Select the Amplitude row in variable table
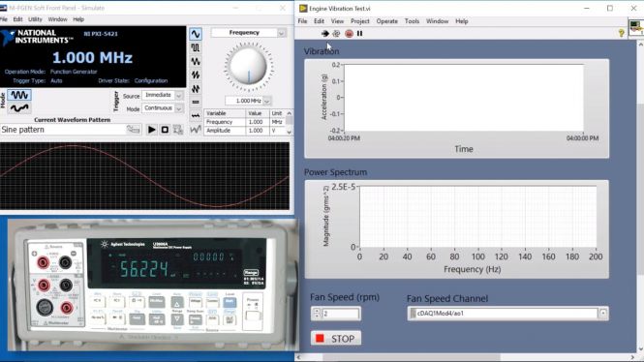The height and width of the screenshot is (362, 644). 244,131
